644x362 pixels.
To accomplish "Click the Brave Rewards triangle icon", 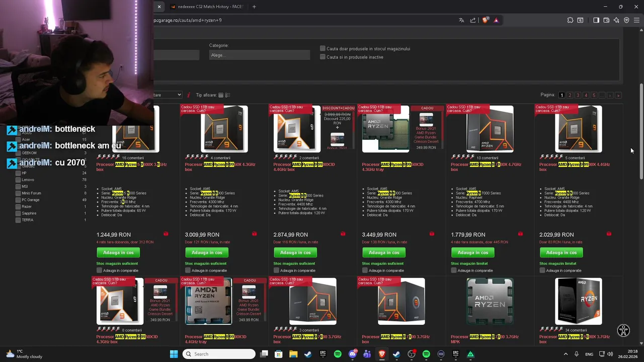I will point(496,20).
